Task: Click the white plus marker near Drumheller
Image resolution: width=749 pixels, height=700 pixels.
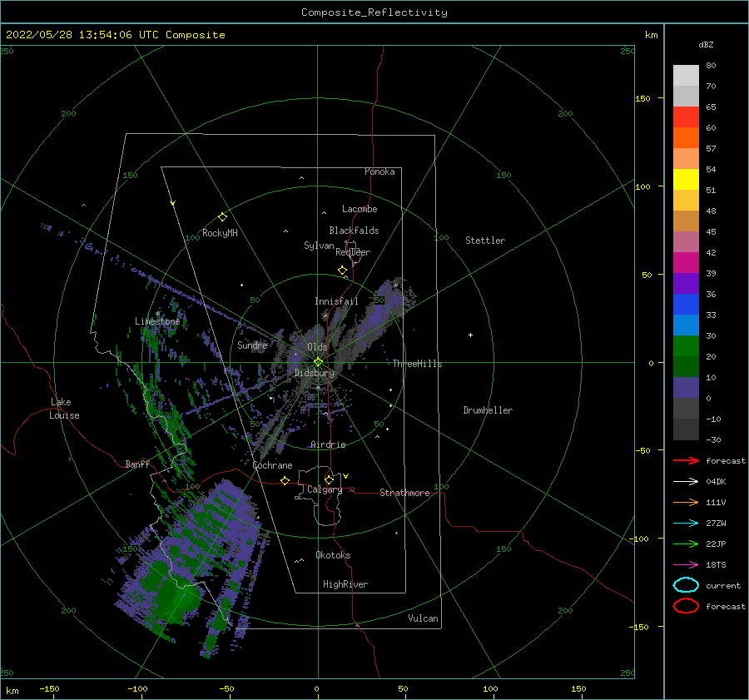Action: (470, 335)
